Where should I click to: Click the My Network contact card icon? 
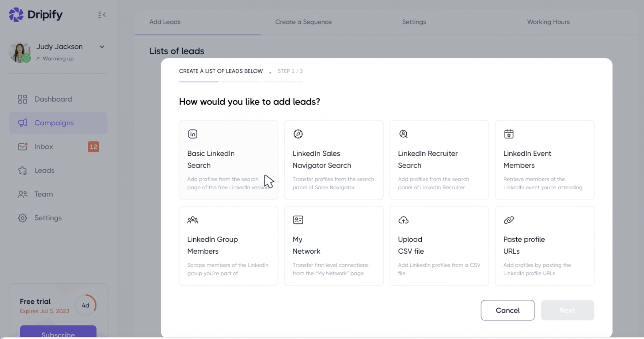pos(298,220)
